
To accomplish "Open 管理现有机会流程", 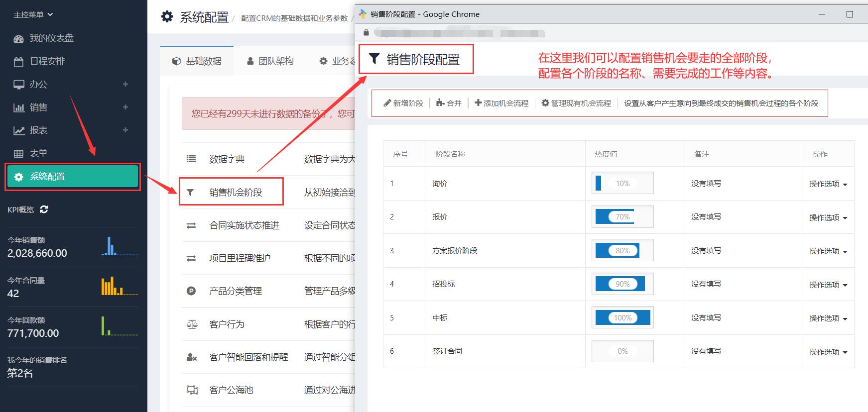I will (576, 103).
